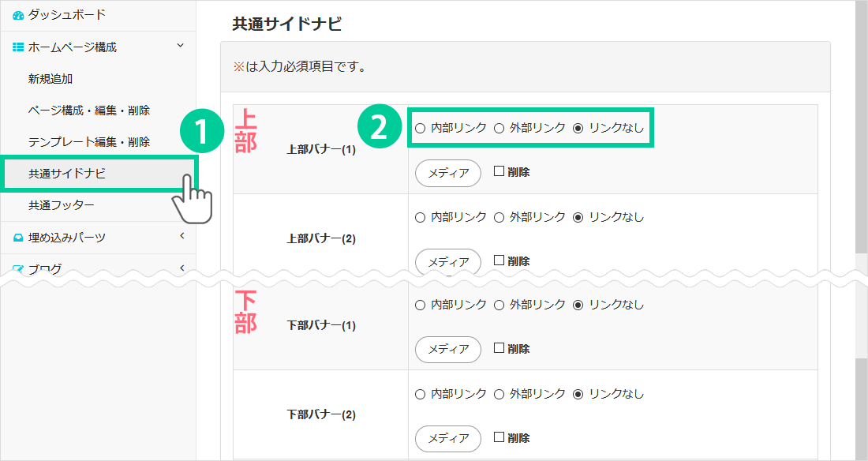
Task: Open 共通フッター menu item
Action: click(x=62, y=206)
